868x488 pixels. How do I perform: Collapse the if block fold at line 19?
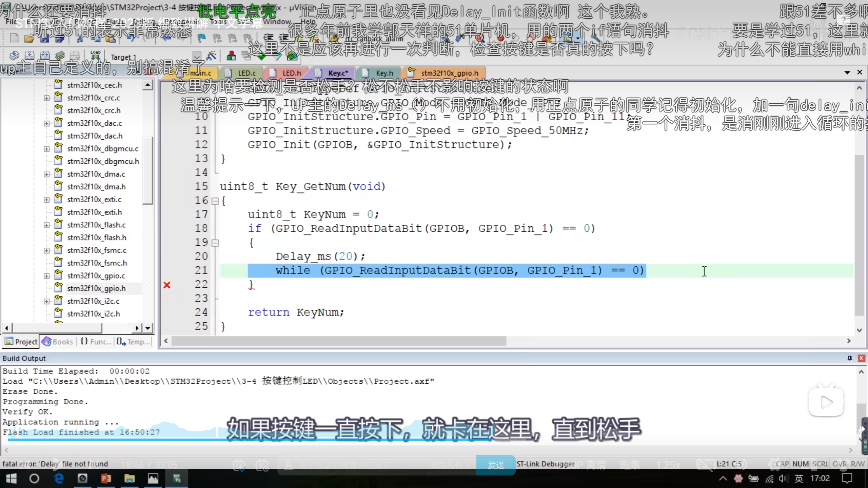(215, 243)
